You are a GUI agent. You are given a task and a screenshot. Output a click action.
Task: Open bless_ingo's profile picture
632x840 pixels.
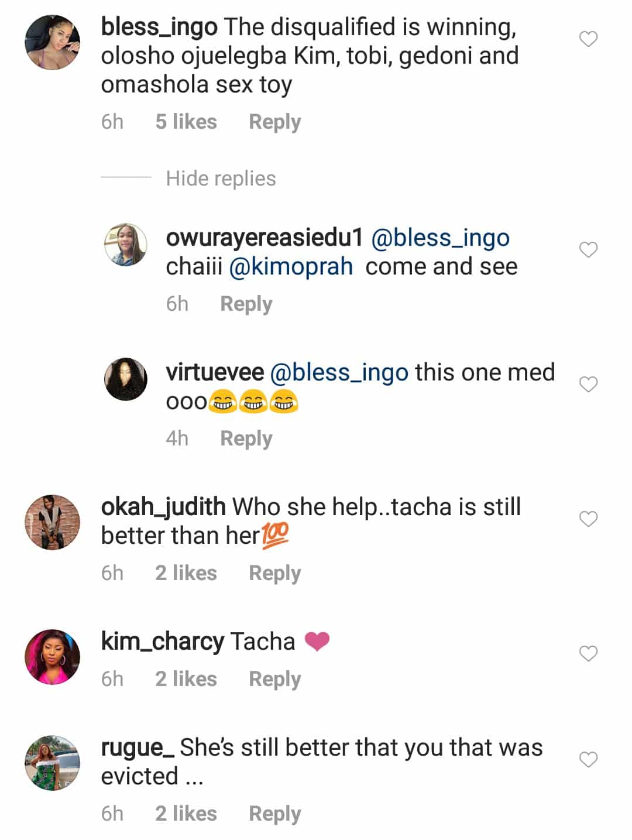pyautogui.click(x=52, y=42)
